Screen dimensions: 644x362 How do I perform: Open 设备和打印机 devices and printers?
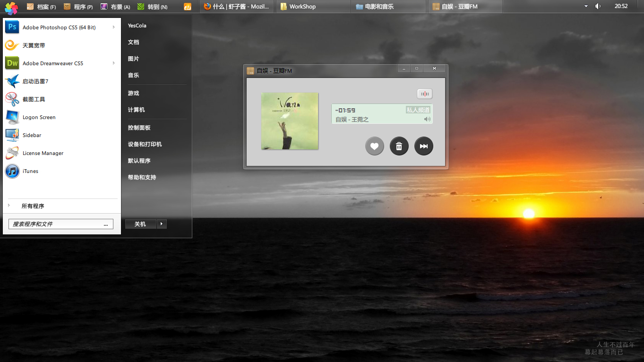click(145, 144)
